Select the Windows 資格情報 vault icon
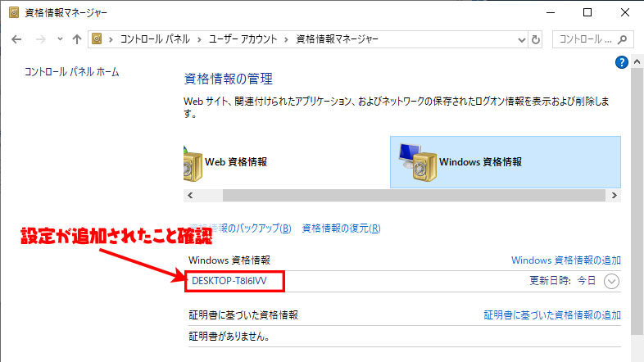The height and width of the screenshot is (362, 644). [417, 162]
